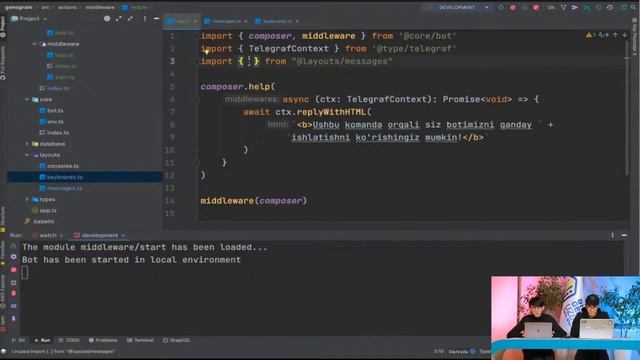Screen dimensions: 640x360
Task: Hide the Project tool window
Action: 156,19
